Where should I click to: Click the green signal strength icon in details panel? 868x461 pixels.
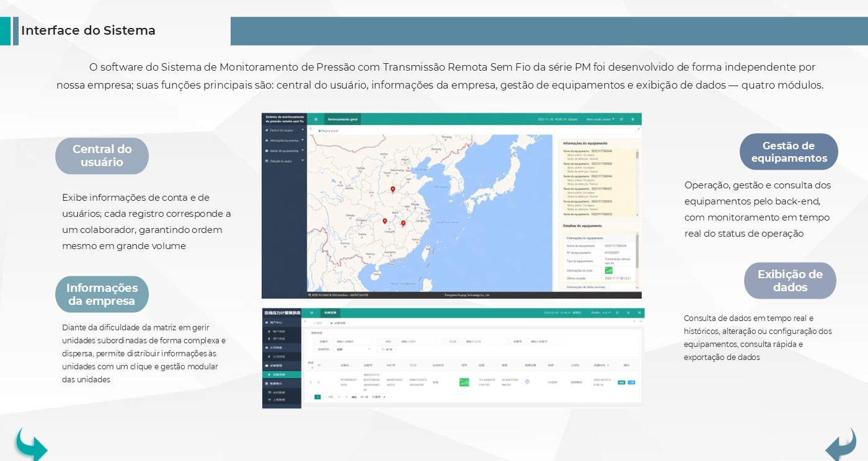(608, 270)
